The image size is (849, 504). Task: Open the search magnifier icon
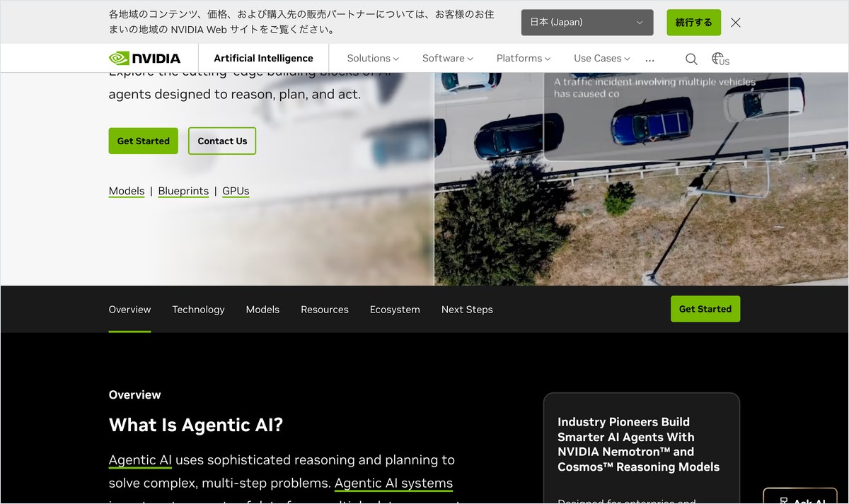click(x=691, y=59)
